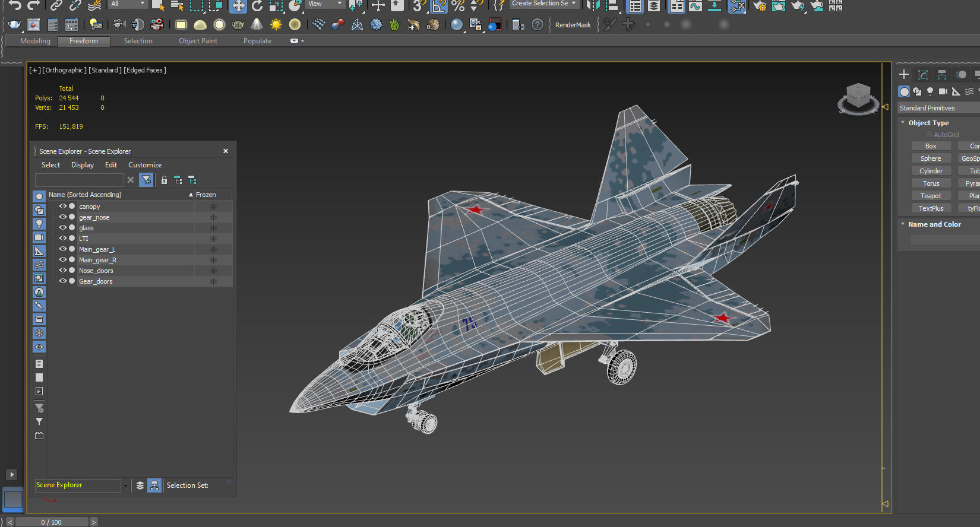
Task: Open the Create panel plus icon
Action: [904, 74]
